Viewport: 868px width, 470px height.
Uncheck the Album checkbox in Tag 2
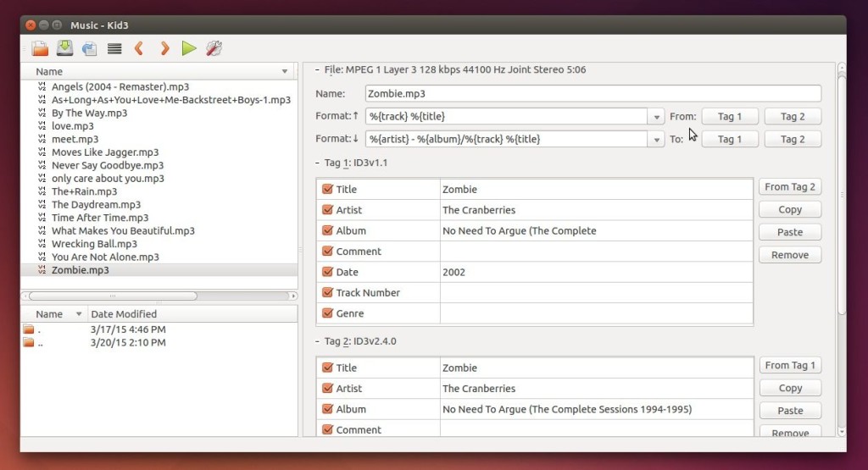(327, 409)
